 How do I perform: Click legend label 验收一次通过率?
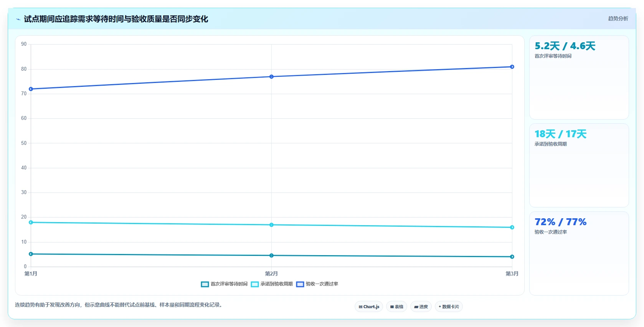pos(322,284)
